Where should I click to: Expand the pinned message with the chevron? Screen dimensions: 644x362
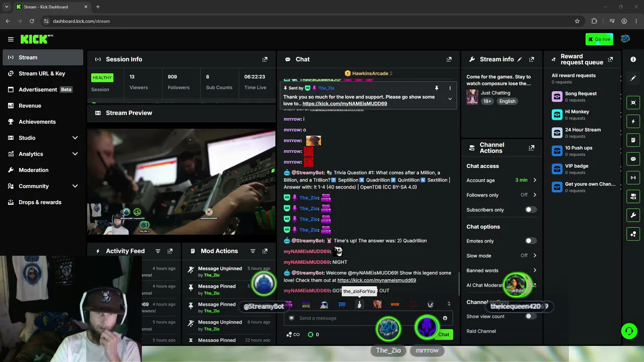tap(450, 99)
